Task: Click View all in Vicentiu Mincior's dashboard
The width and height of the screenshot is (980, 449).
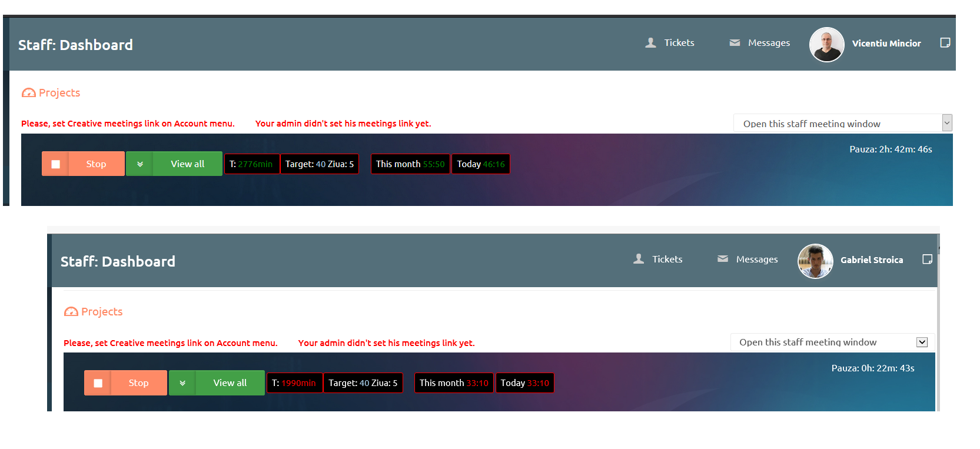Action: pyautogui.click(x=187, y=164)
